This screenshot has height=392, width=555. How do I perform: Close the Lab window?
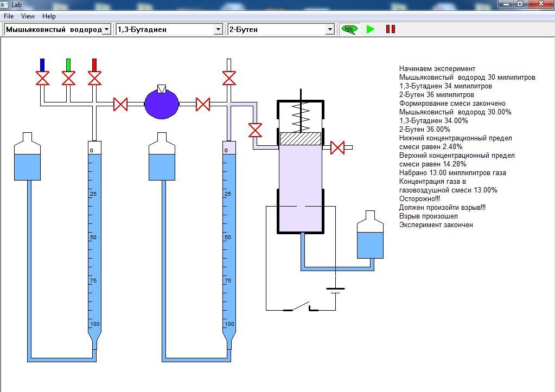point(541,4)
